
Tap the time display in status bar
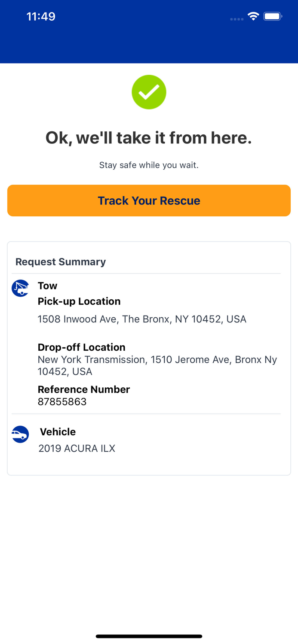point(41,16)
